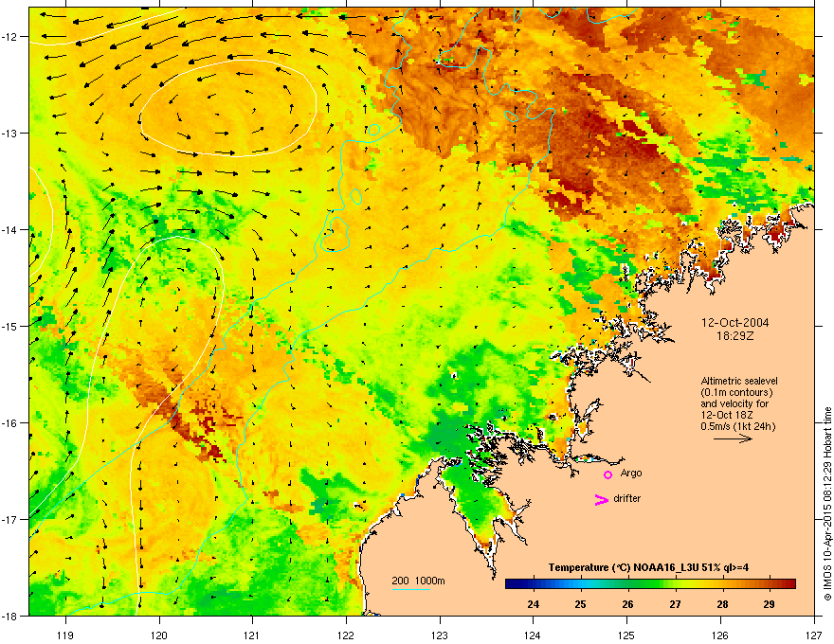Click the 'drifter' legend label
The width and height of the screenshot is (834, 644).
click(626, 498)
